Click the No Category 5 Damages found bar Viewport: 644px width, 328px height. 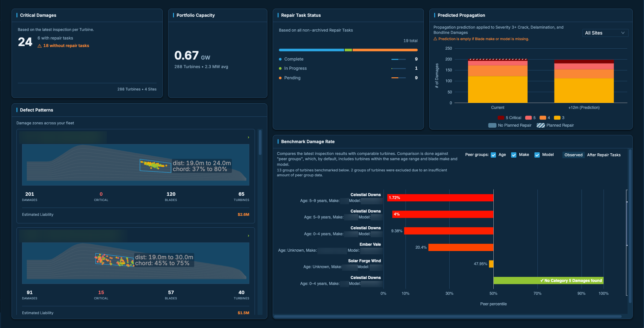pos(548,281)
